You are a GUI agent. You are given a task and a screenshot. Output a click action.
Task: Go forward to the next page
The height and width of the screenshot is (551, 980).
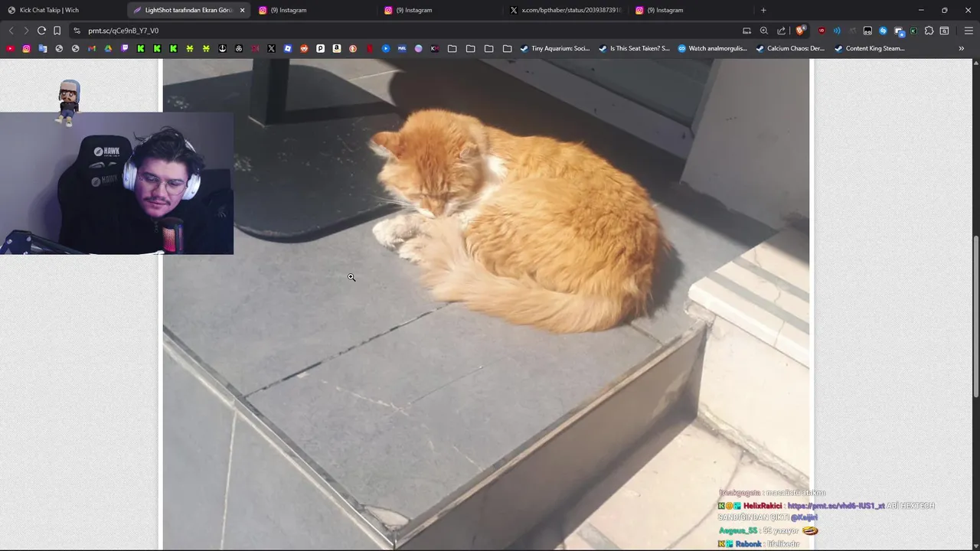[x=26, y=31]
